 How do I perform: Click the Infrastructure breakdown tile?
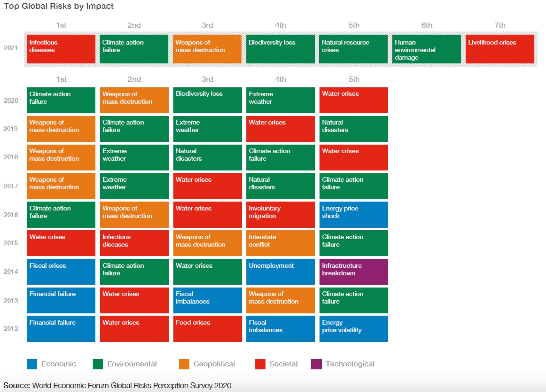pos(353,271)
